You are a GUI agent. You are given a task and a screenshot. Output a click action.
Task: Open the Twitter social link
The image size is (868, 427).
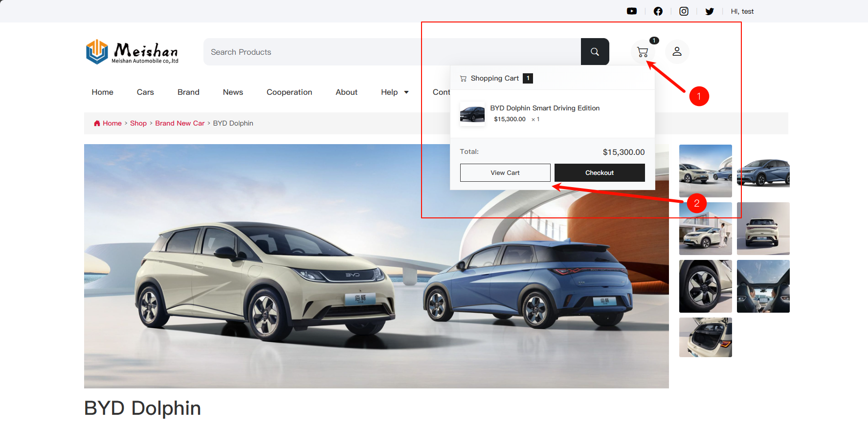(710, 11)
